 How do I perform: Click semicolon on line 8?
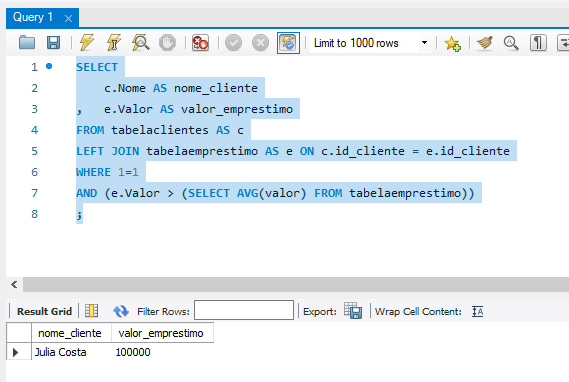[x=79, y=215]
